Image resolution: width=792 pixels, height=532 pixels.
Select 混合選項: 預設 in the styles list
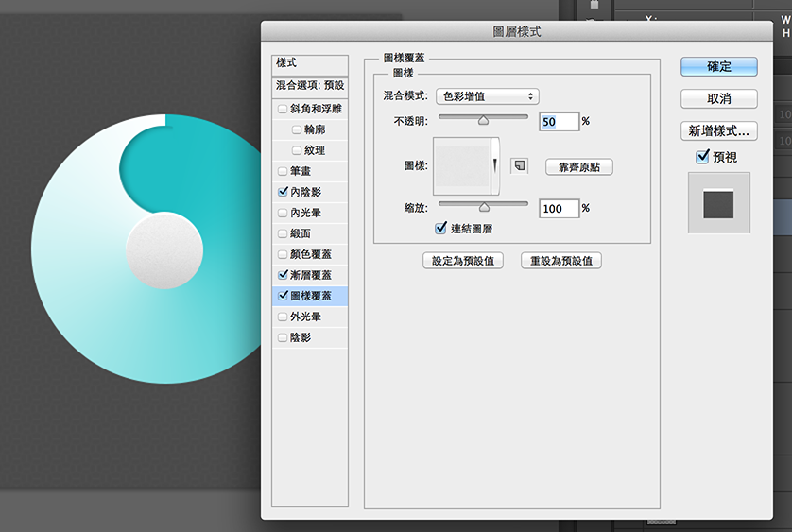[310, 86]
